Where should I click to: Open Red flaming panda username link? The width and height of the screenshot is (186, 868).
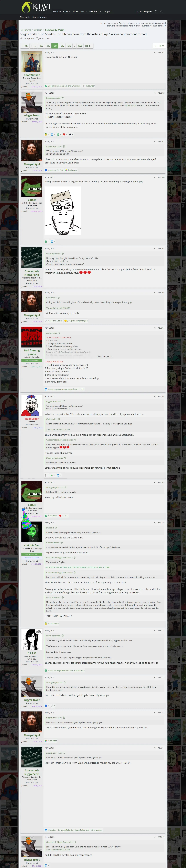[x=32, y=352]
